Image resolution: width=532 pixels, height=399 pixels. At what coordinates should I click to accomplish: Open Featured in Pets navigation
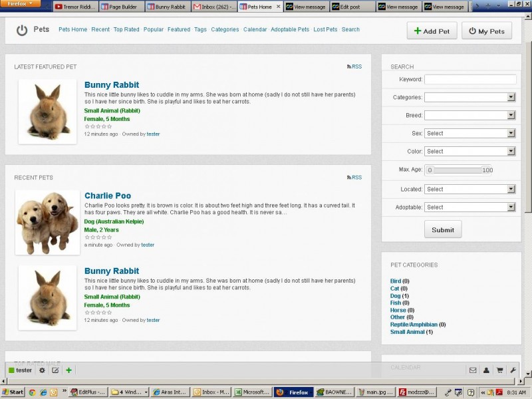point(179,29)
